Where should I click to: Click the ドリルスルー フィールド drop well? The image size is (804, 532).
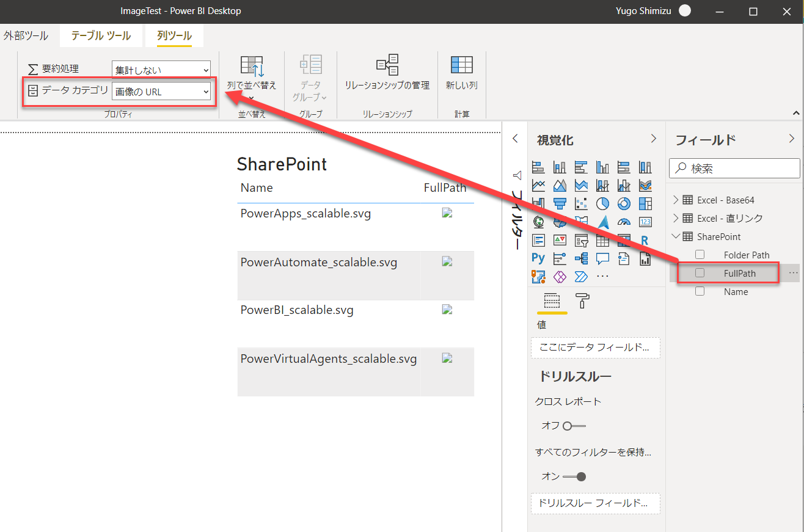pos(596,503)
